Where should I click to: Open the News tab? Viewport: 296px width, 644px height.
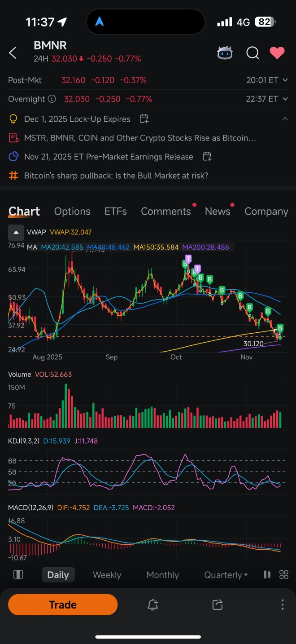pos(218,212)
